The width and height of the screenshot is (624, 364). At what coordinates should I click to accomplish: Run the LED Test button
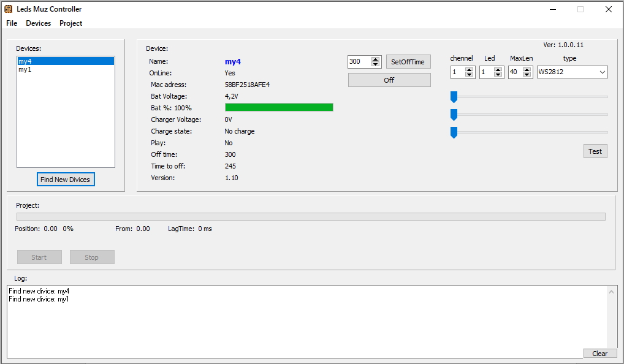click(595, 151)
